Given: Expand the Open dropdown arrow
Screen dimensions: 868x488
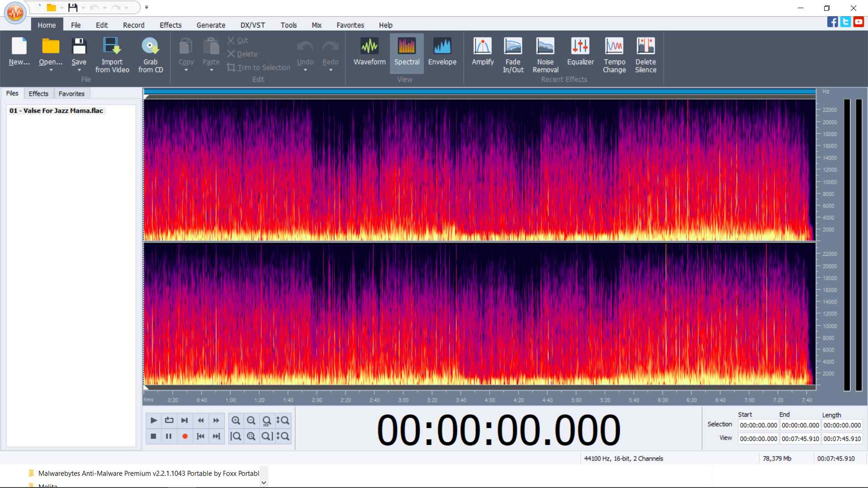Looking at the screenshot, I should pyautogui.click(x=51, y=70).
